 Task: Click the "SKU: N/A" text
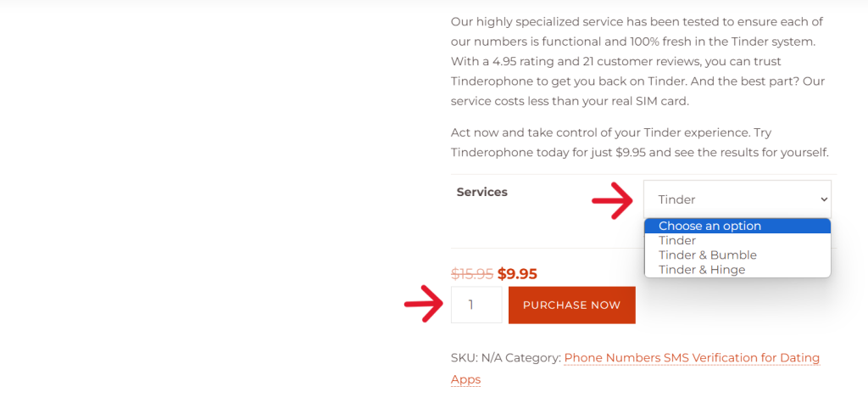pos(476,358)
